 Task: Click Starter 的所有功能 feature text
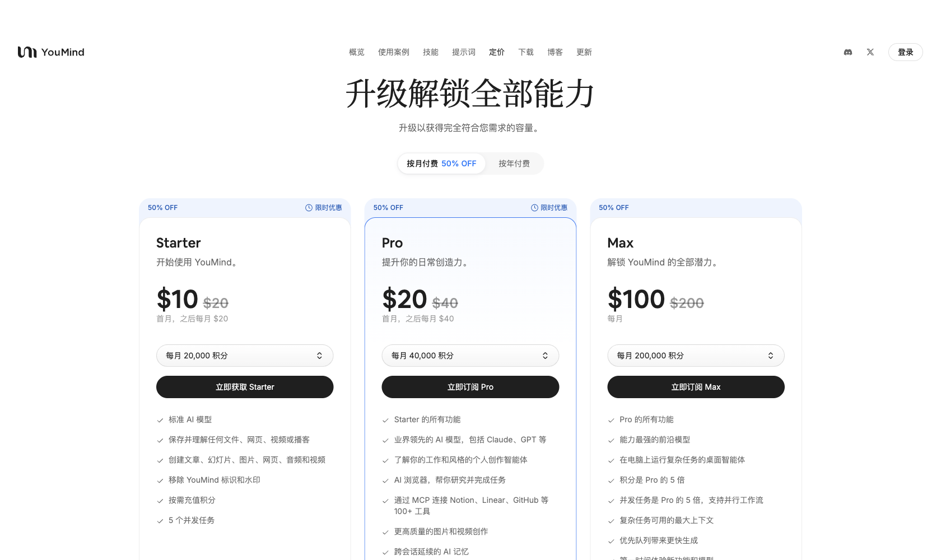(427, 419)
